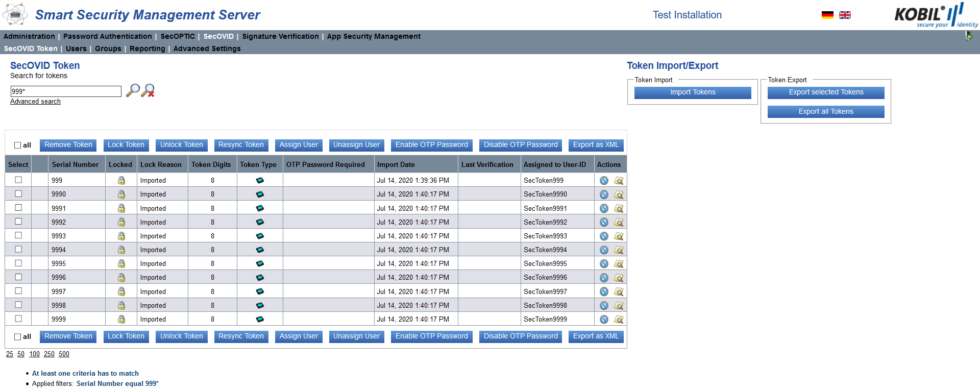
Task: Select the checkbox for token 9996
Action: click(18, 277)
